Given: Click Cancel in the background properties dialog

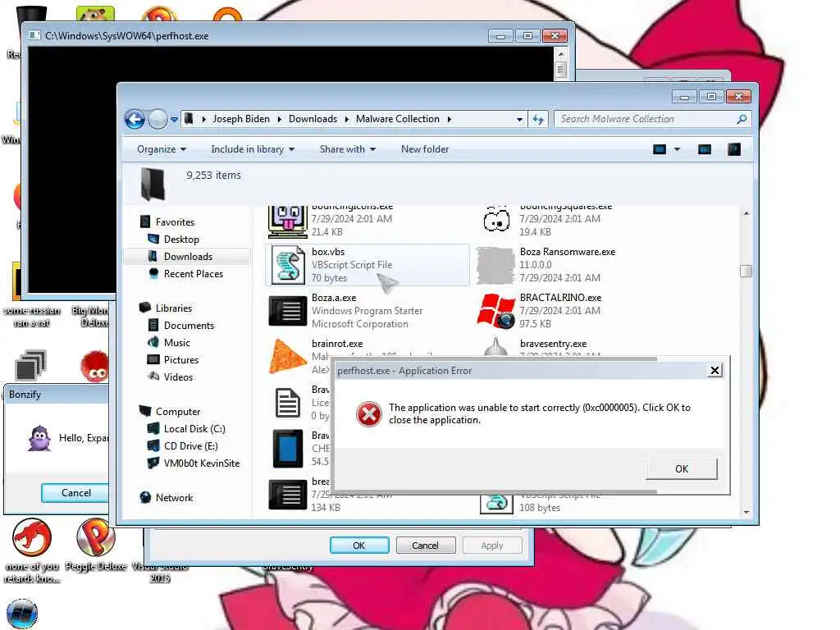Looking at the screenshot, I should pyautogui.click(x=426, y=546).
